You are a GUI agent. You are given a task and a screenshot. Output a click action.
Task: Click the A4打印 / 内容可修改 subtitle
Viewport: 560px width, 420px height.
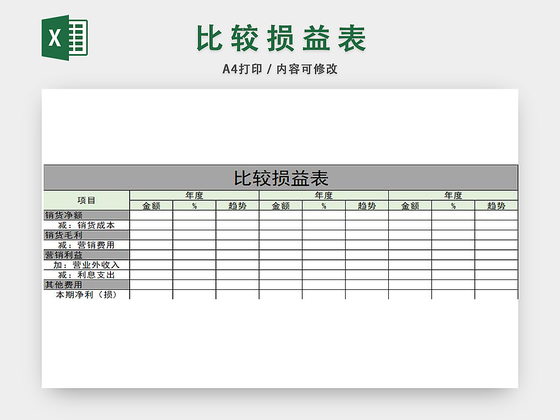coord(280,69)
